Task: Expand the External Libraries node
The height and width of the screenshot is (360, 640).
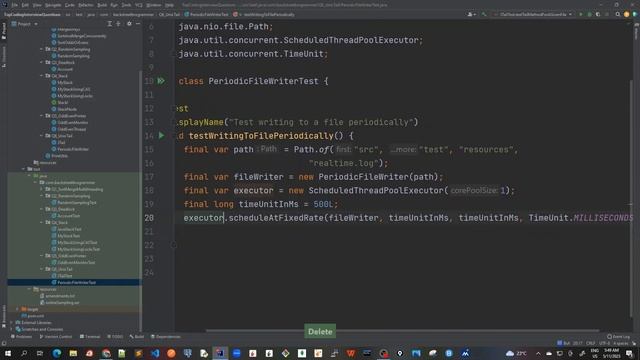Action: coord(11,322)
